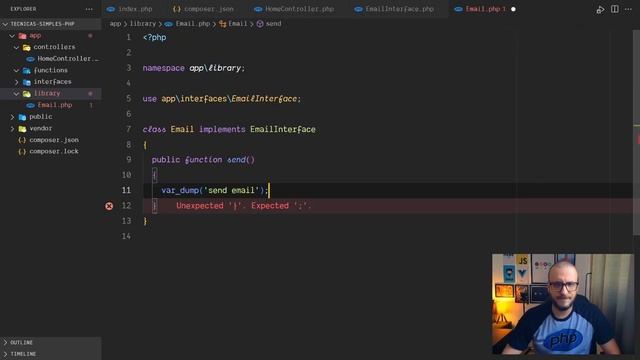Expand the interfaces folder chevron
This screenshot has width=640, height=360.
(16, 82)
